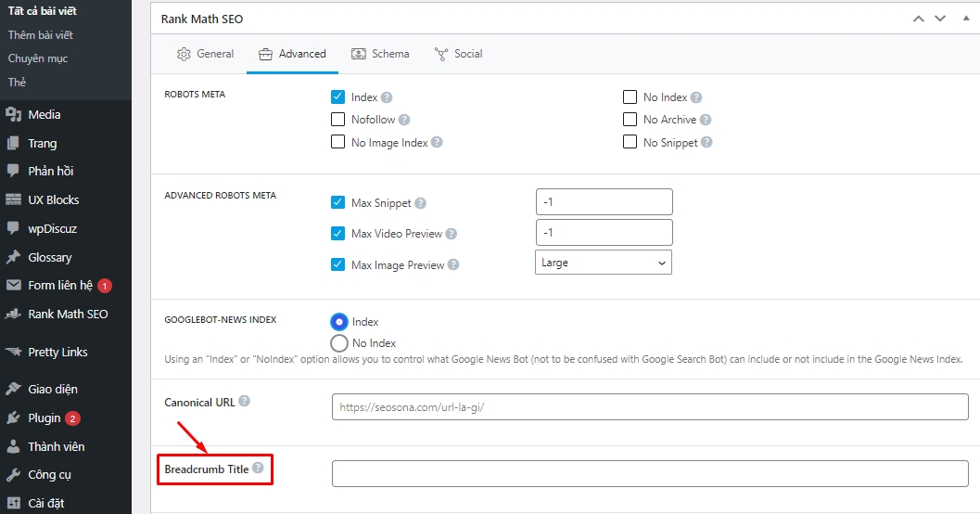Click the Max Snippet value field
980x514 pixels.
pos(605,202)
